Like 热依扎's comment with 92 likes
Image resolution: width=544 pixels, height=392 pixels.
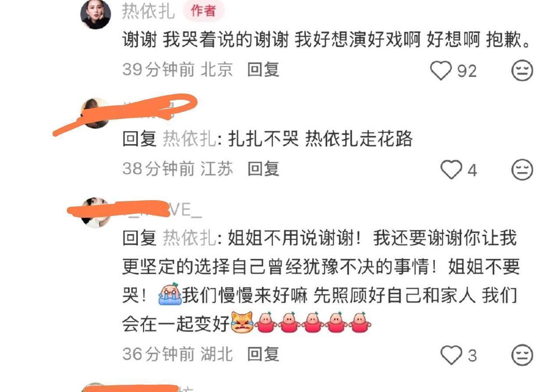(441, 71)
